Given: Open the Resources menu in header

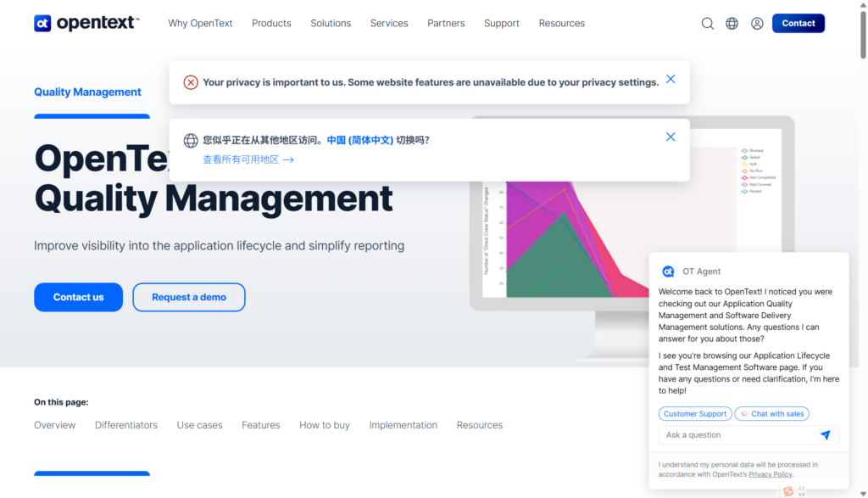Looking at the screenshot, I should (x=561, y=23).
